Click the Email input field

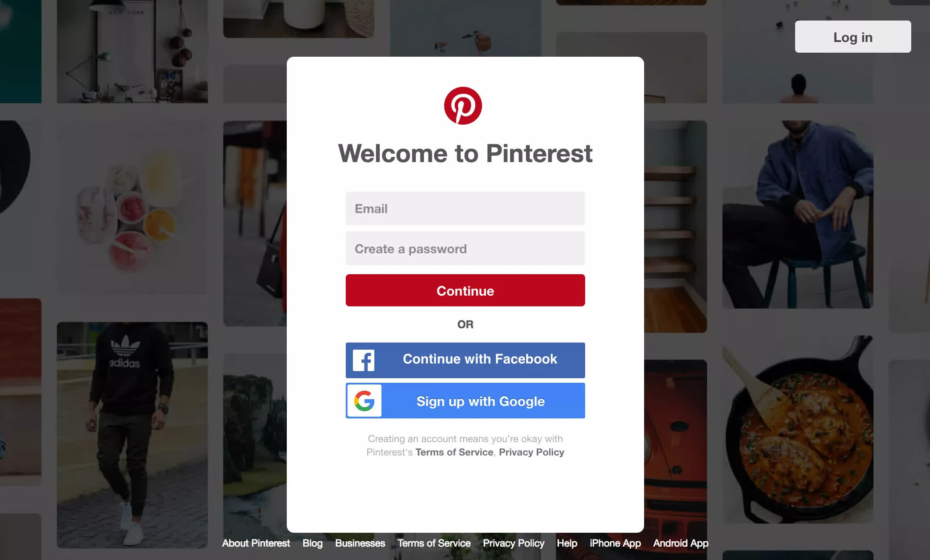tap(465, 209)
